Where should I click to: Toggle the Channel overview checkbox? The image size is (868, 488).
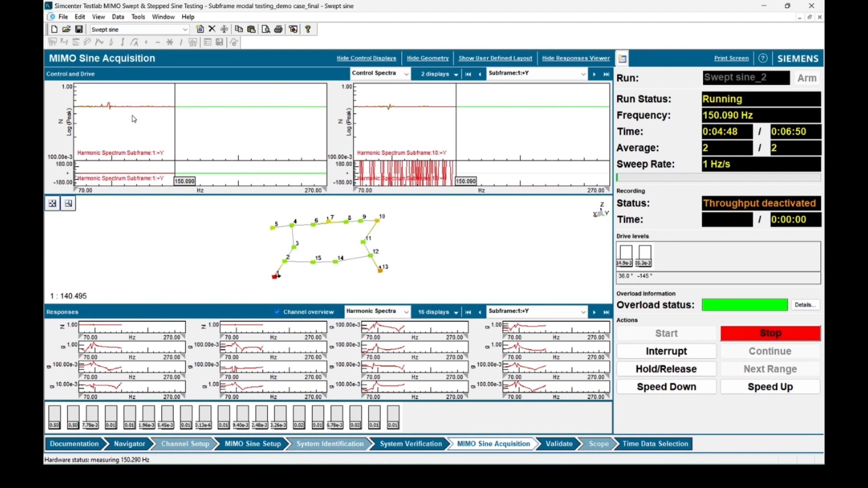pyautogui.click(x=277, y=312)
